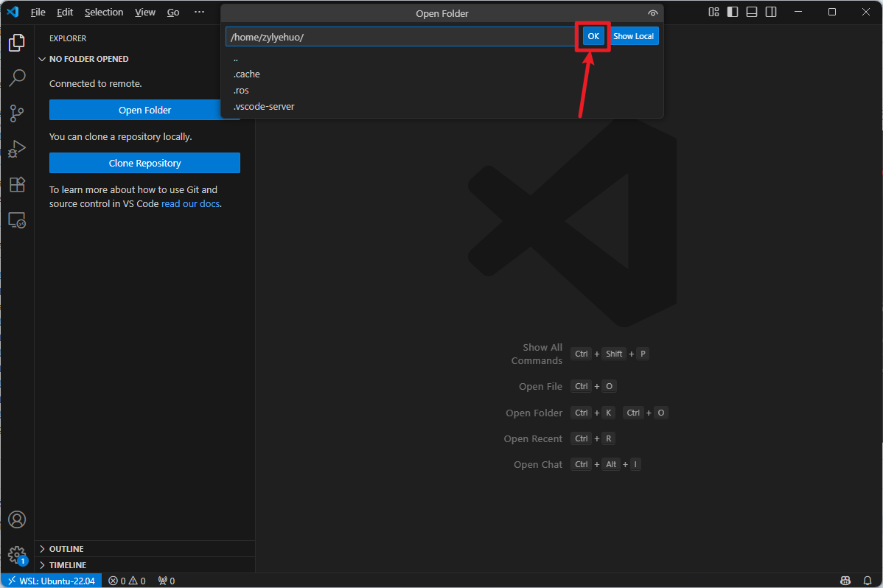Toggle Secondary Side Bar visibility
883x588 pixels.
[x=771, y=12]
